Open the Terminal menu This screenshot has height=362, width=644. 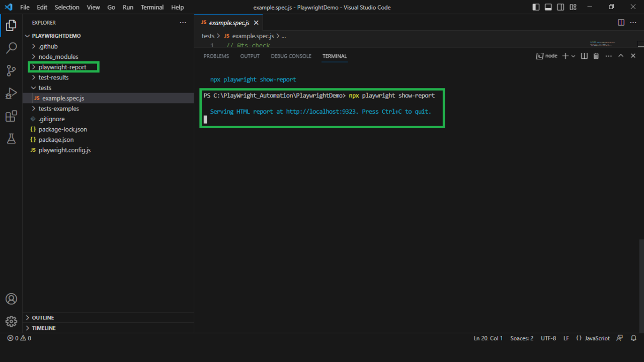click(152, 7)
